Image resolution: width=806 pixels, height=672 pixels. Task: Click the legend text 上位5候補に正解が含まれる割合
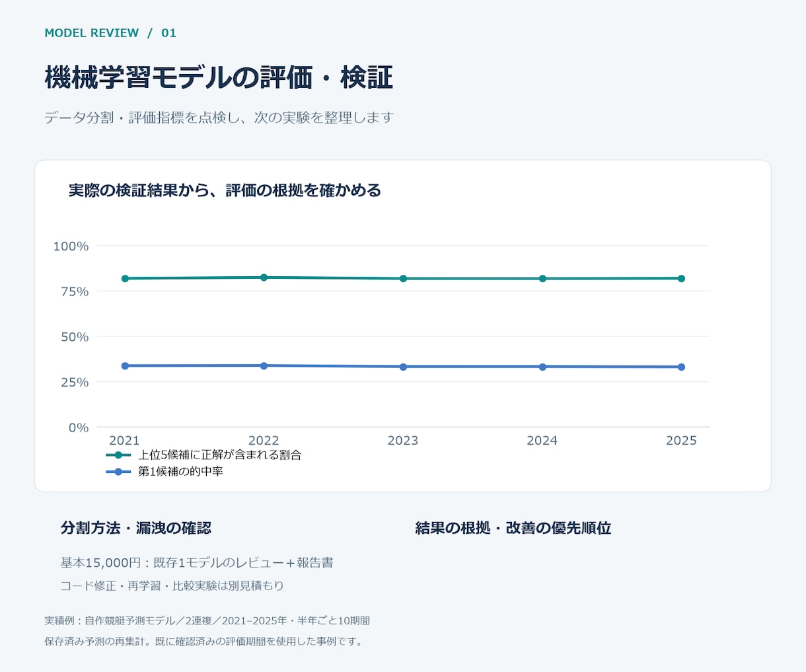219,455
